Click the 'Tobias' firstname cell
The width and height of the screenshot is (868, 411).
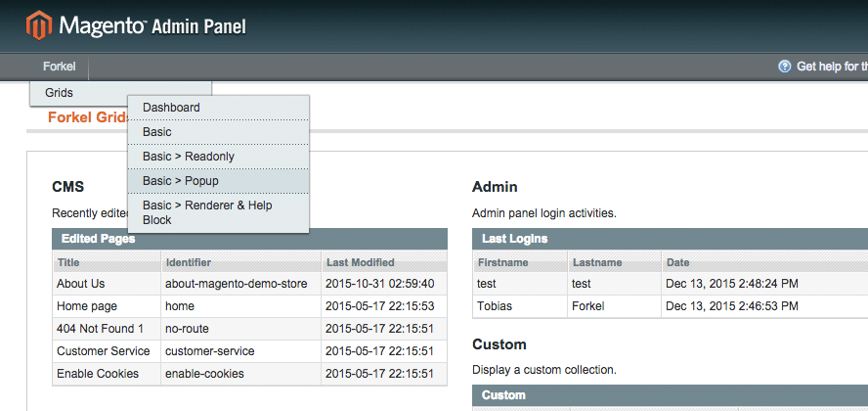tap(520, 306)
